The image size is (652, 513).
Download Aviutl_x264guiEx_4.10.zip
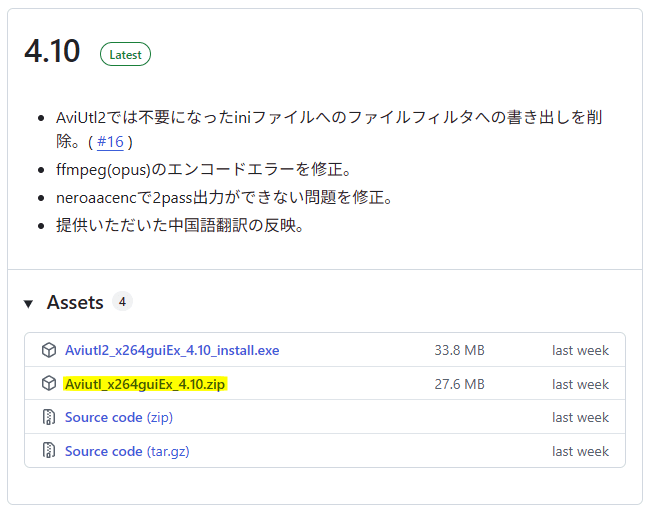click(145, 384)
